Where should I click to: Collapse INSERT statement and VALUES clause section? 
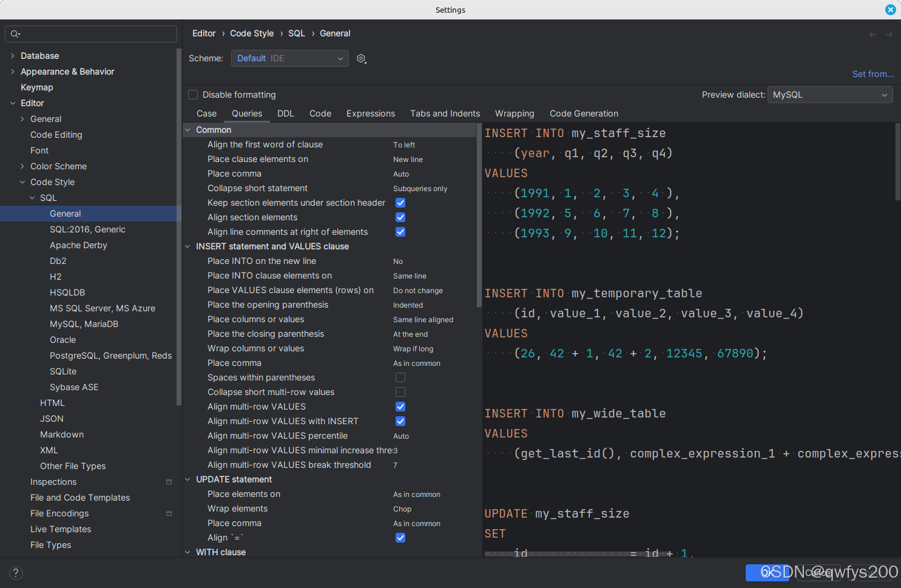(x=188, y=246)
